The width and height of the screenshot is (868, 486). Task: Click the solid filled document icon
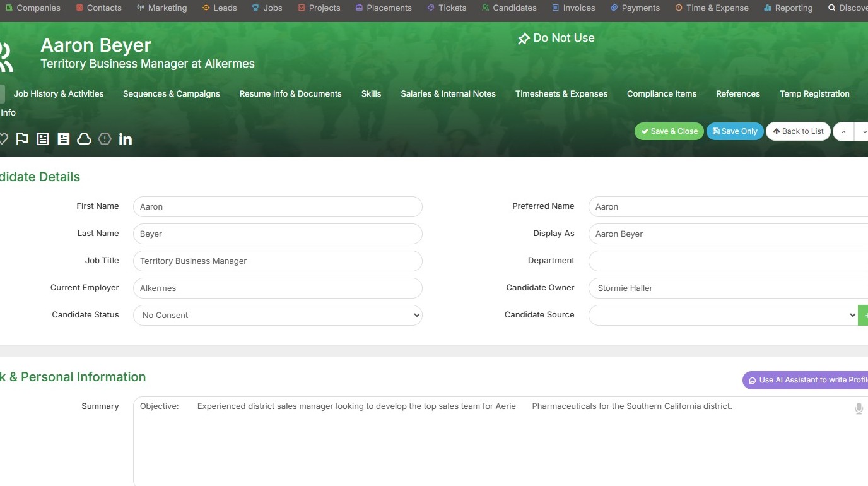pyautogui.click(x=64, y=139)
